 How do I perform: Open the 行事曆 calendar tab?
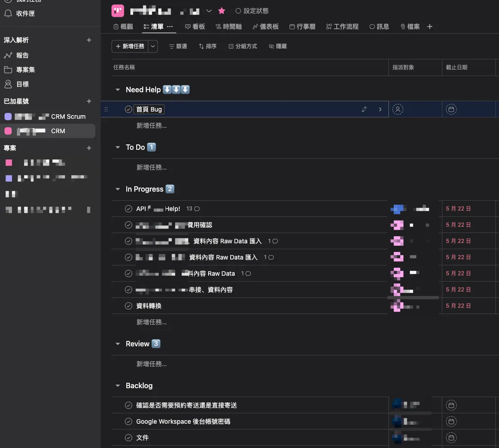point(302,27)
